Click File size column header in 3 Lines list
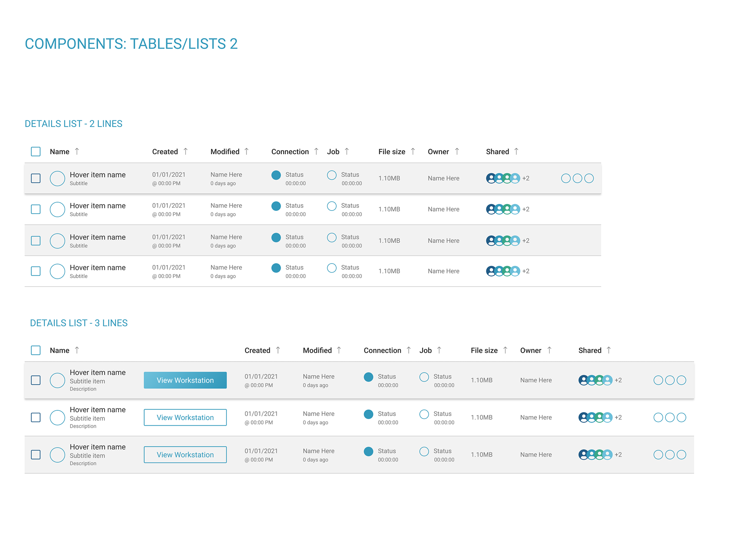Viewport: 756px width, 537px height. (x=484, y=351)
